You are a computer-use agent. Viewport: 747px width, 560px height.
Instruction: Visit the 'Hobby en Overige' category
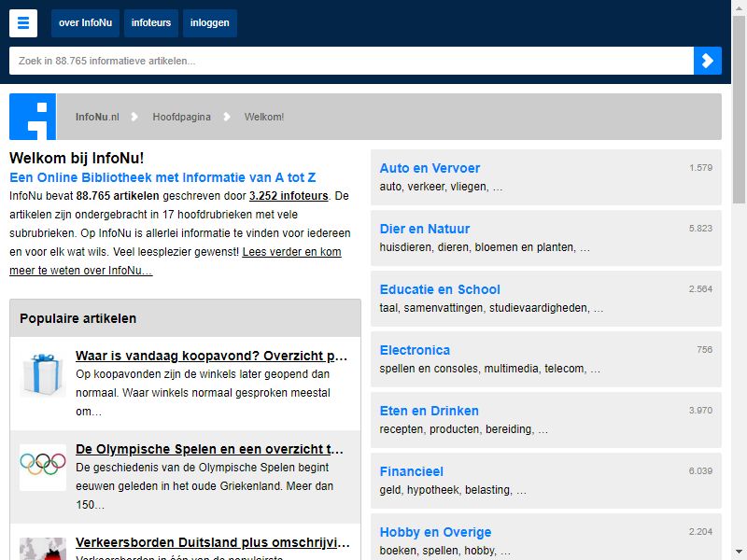click(435, 532)
